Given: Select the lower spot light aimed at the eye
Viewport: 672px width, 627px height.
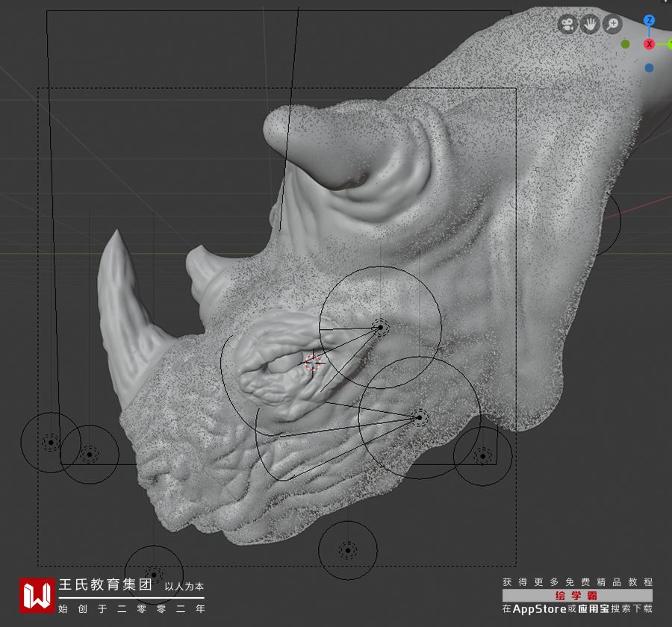Looking at the screenshot, I should coord(420,417).
